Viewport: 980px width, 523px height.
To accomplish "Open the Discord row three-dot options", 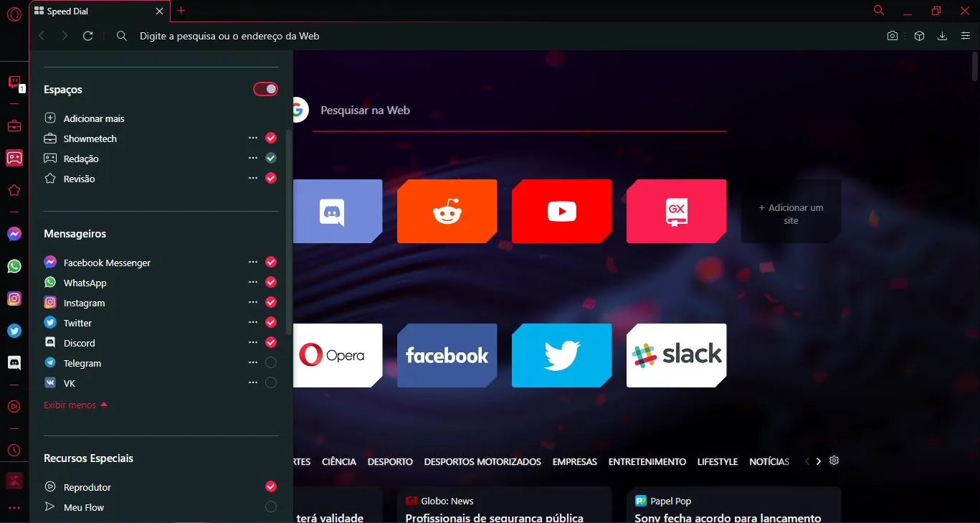I will [x=253, y=342].
